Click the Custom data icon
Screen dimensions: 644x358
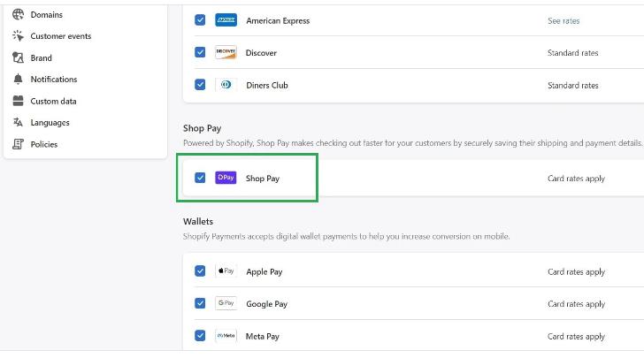coord(18,101)
